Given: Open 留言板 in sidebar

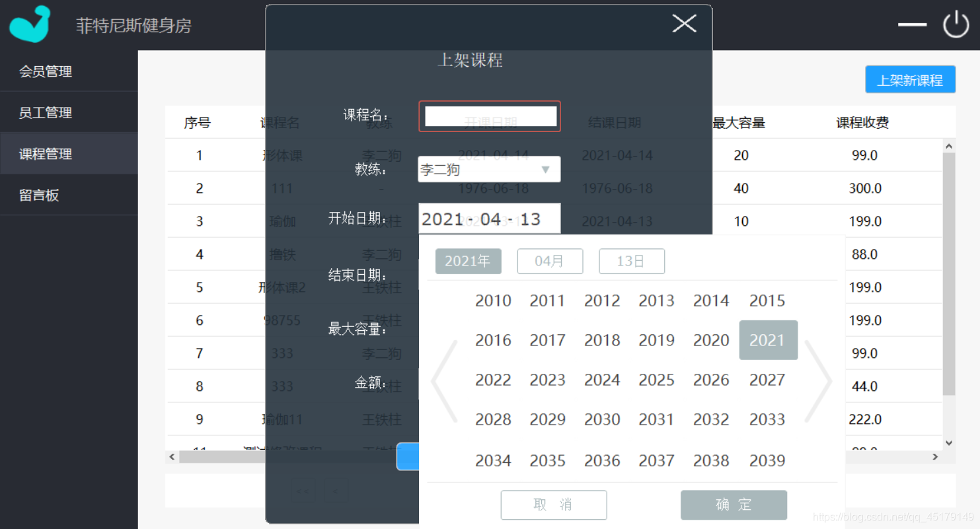Looking at the screenshot, I should pos(69,195).
